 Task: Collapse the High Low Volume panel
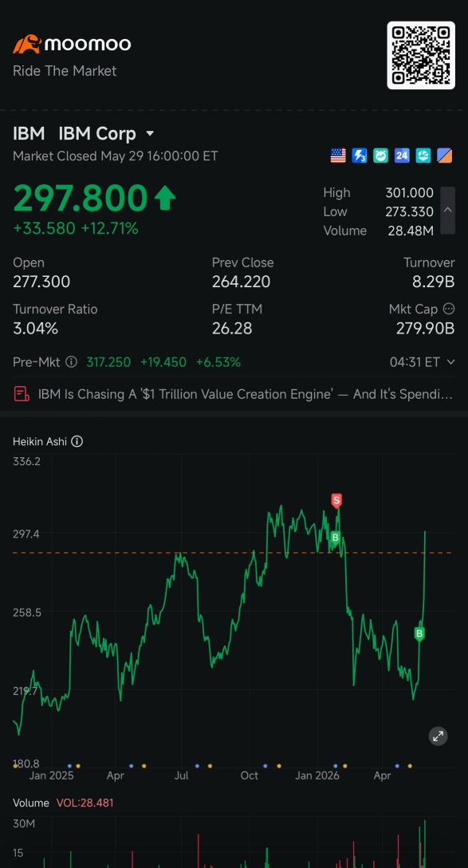point(447,211)
